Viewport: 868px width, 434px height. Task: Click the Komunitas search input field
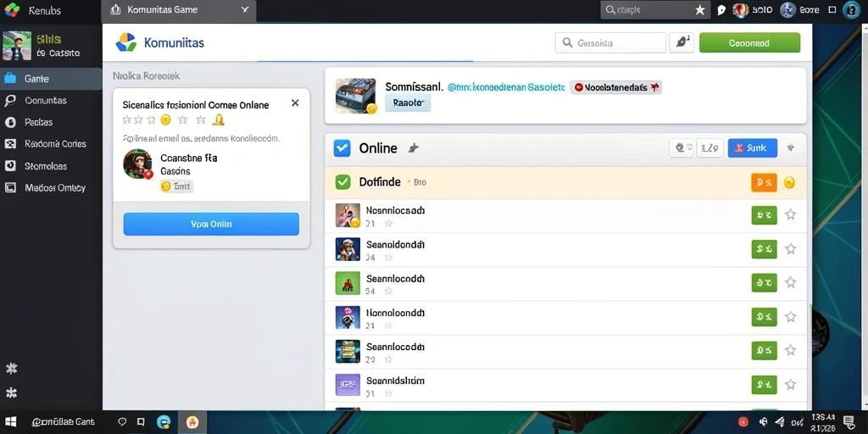point(610,42)
